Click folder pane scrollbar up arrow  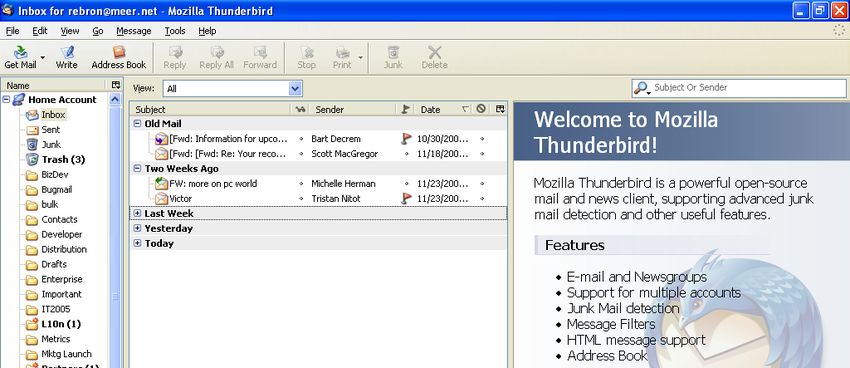pyautogui.click(x=115, y=99)
